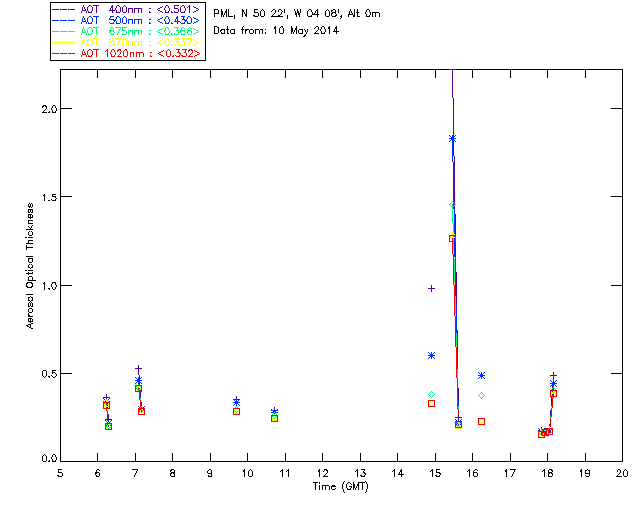Select legend entry "AOT 675nm : <0.366>"
640x512 pixels.
click(x=140, y=31)
